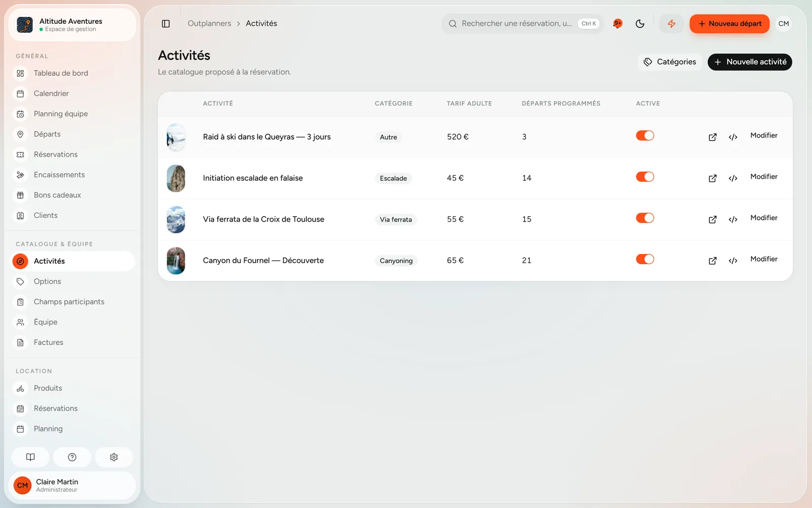The height and width of the screenshot is (508, 812).
Task: Open external link for Raid à ski row
Action: (x=713, y=137)
